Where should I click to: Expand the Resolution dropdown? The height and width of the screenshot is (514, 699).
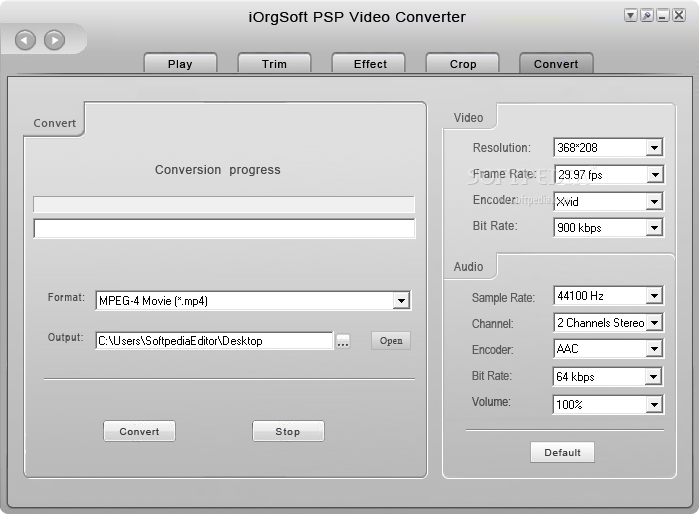point(654,148)
